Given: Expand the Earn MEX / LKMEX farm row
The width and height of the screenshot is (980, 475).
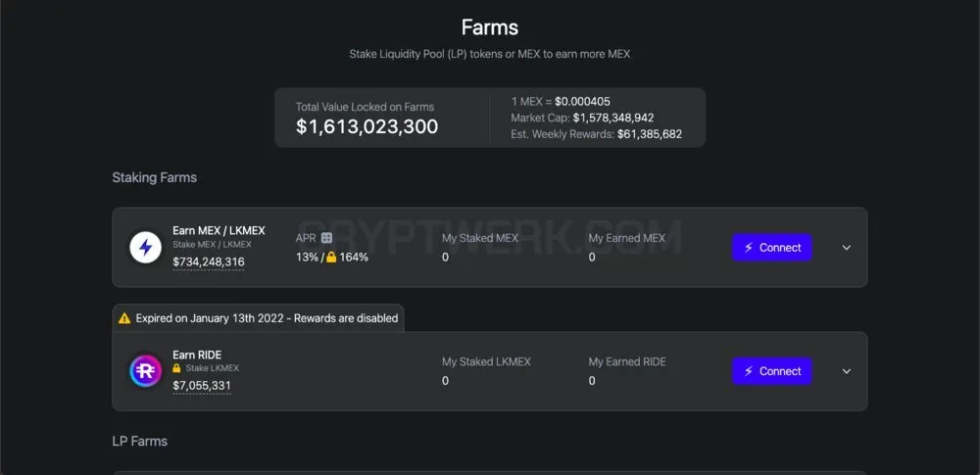Looking at the screenshot, I should [847, 248].
